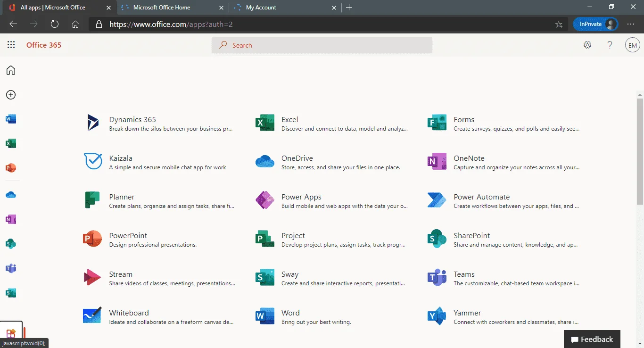Open the Forms app icon
This screenshot has width=644, height=348.
(x=437, y=123)
